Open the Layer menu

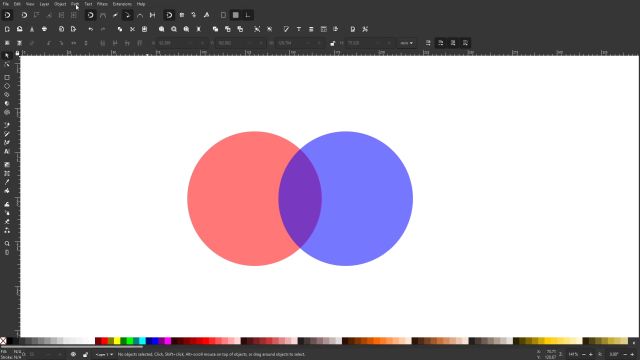point(44,4)
